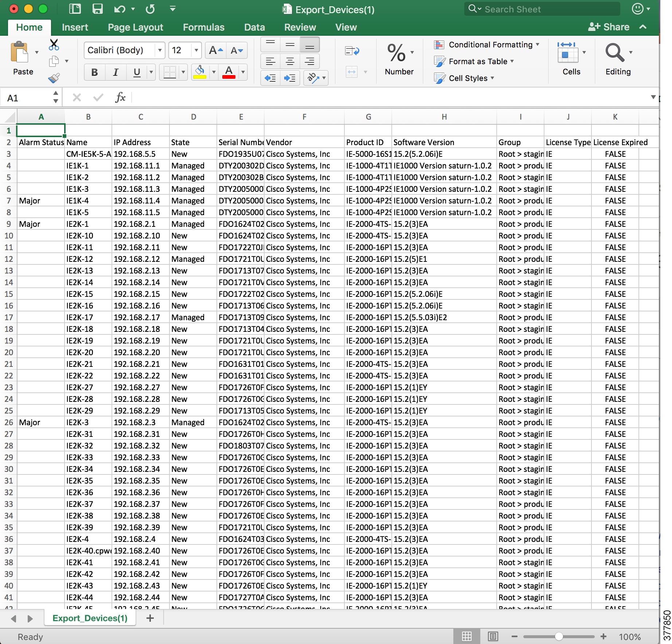This screenshot has height=644, width=672.
Task: Click the Redo arrow icon
Action: tap(150, 9)
